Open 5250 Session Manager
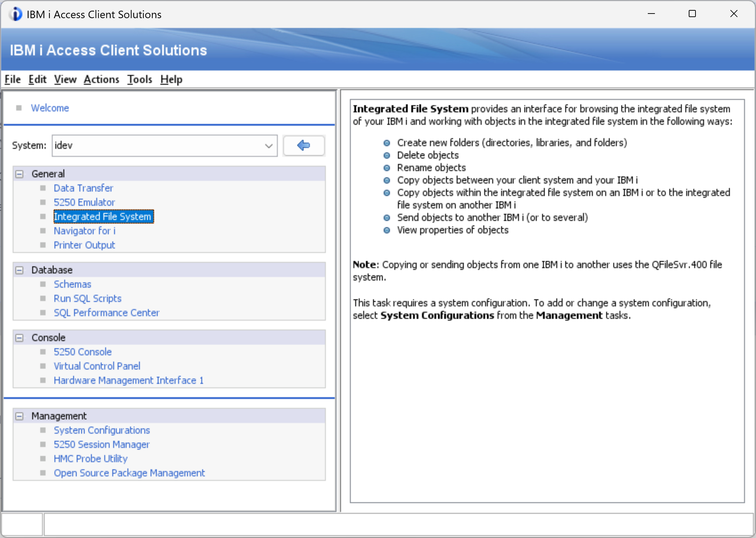The image size is (756, 538). pyautogui.click(x=102, y=444)
